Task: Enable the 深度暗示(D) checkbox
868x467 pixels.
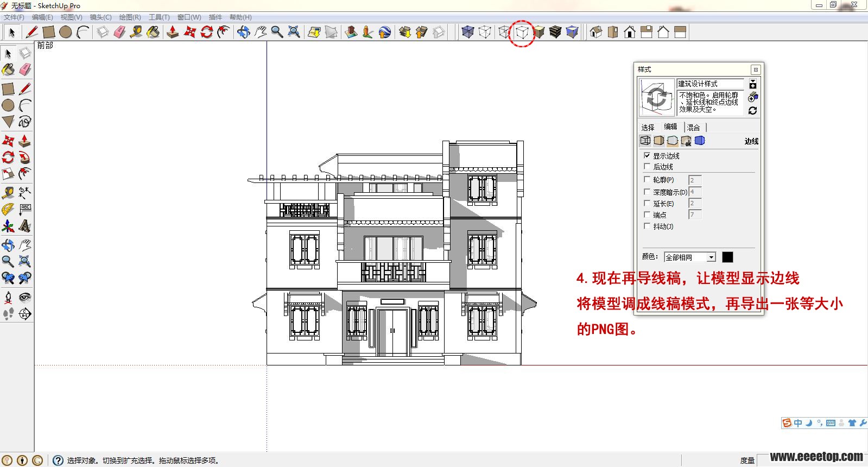Action: coord(647,192)
